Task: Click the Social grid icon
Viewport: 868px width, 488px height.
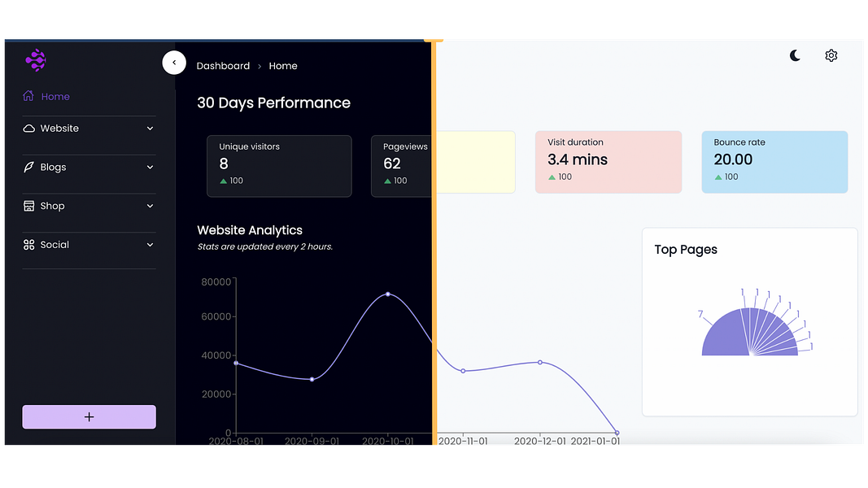Action: pyautogui.click(x=28, y=245)
